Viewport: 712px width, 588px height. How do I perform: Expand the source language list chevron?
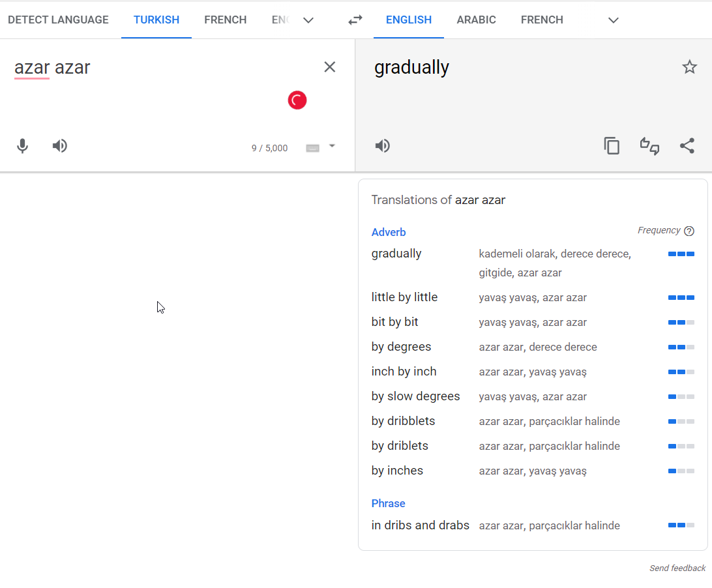point(308,20)
